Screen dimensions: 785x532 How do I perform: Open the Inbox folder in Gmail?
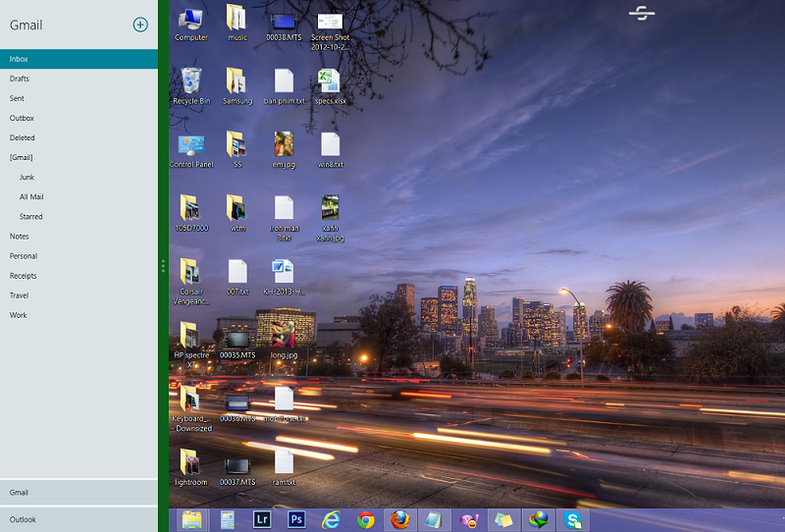point(78,59)
